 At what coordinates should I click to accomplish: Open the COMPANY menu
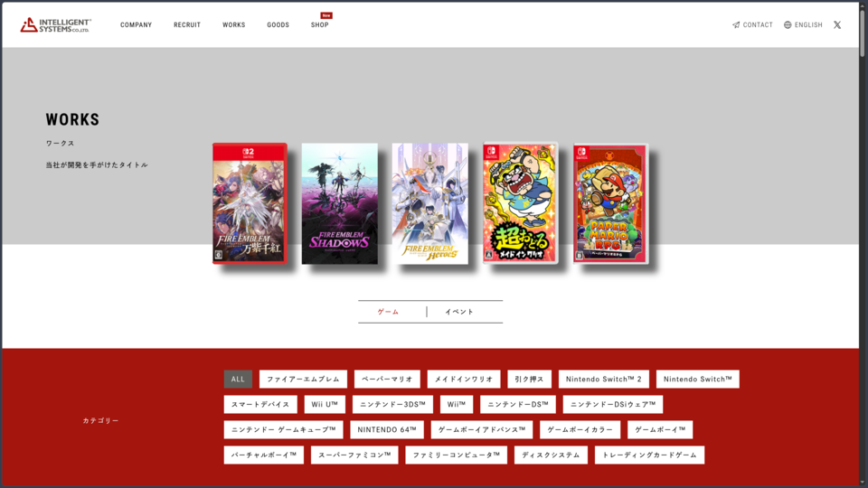[137, 25]
